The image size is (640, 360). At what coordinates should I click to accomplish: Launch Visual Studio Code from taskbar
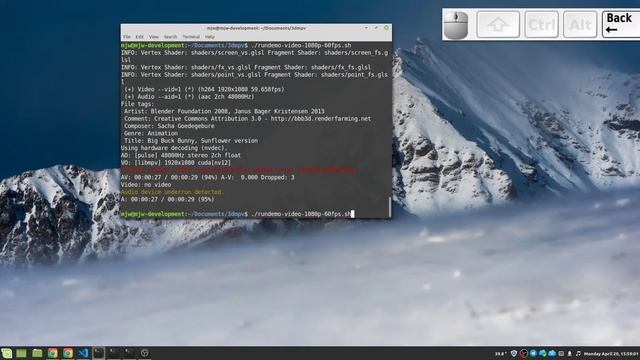click(83, 353)
